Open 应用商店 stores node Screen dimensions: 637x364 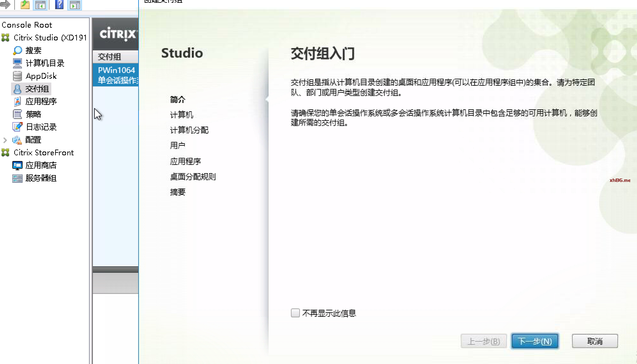(x=41, y=165)
